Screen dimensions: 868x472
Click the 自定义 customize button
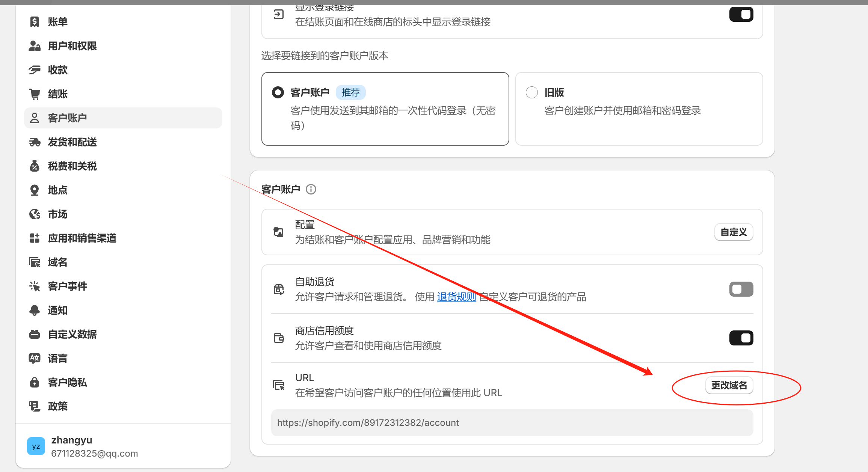pyautogui.click(x=733, y=232)
